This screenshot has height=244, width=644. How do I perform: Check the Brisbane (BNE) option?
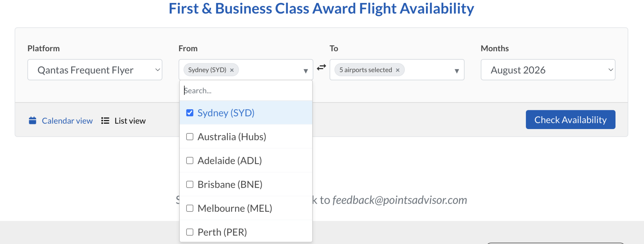tap(190, 184)
